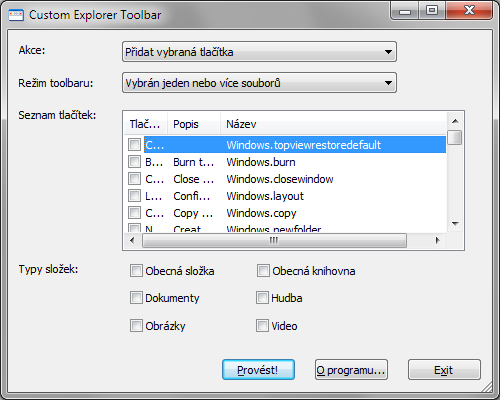Viewport: 500px width, 400px height.
Task: Sort by the Název column header
Action: (333, 124)
